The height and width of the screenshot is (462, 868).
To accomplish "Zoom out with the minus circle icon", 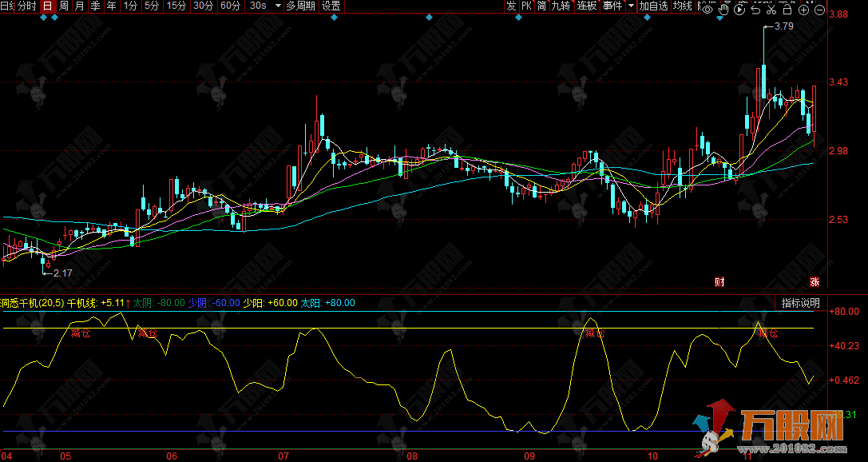I will click(819, 10).
